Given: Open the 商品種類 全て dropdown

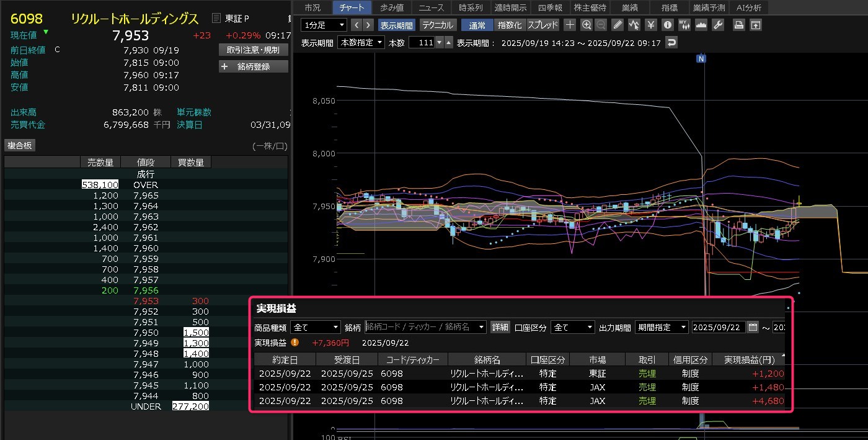Looking at the screenshot, I should pyautogui.click(x=316, y=327).
